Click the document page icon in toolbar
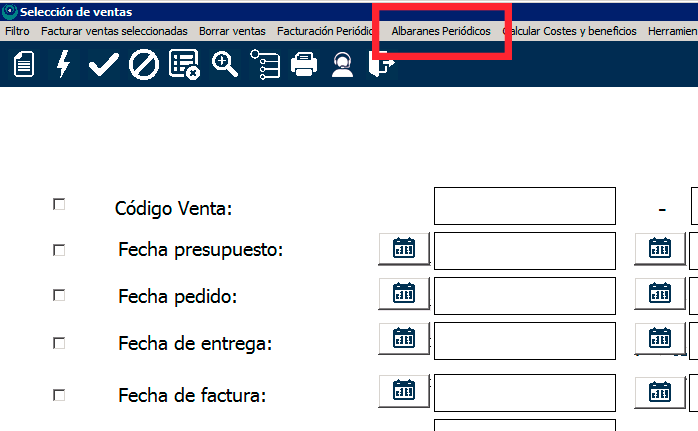Screen dimensions: 698x431 (x=24, y=66)
